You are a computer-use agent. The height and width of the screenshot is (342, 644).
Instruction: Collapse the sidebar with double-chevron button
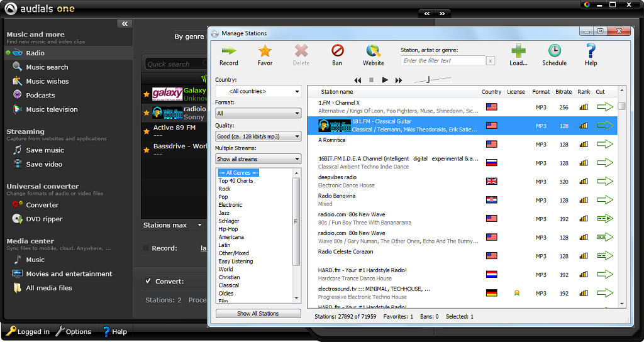(125, 23)
